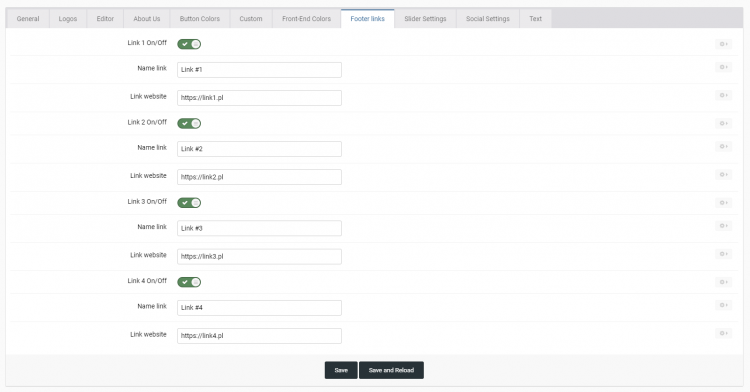Open the gear options beside the Link #3 name field
750x392 pixels.
(x=723, y=226)
